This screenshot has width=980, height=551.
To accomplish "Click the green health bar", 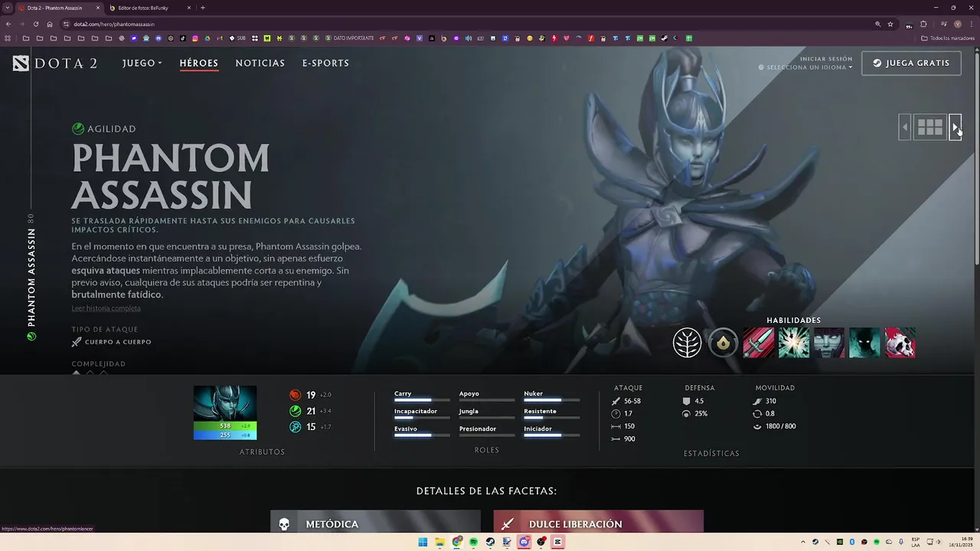I will [x=225, y=425].
